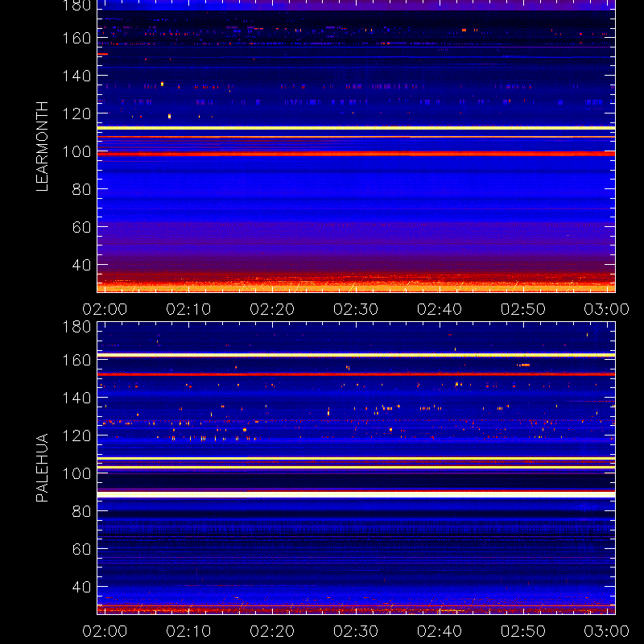Click 02:30 time label under Palehua plot
The width and height of the screenshot is (644, 644).
[x=356, y=631]
